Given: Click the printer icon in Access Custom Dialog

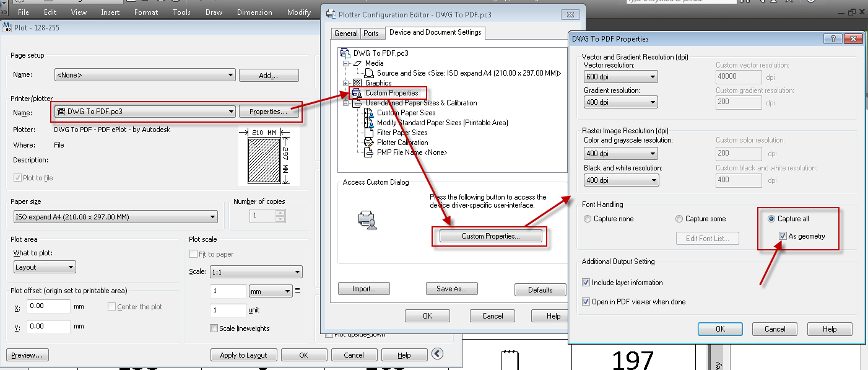Looking at the screenshot, I should (x=368, y=220).
